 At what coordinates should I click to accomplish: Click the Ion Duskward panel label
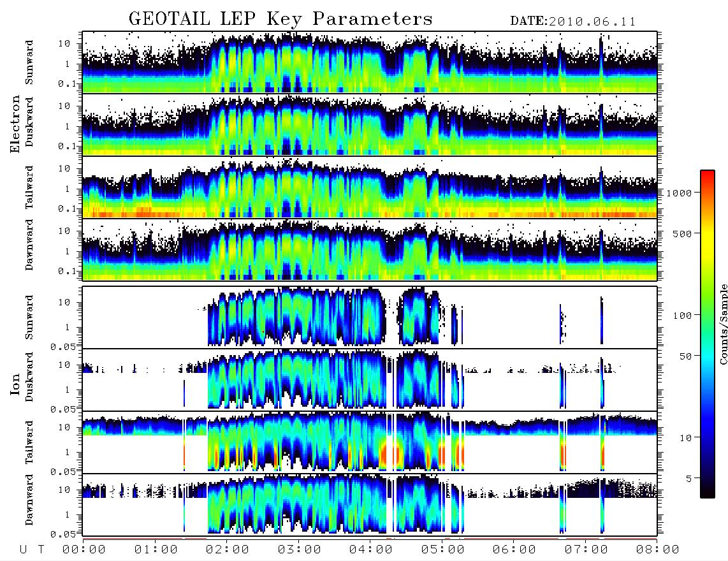point(29,377)
